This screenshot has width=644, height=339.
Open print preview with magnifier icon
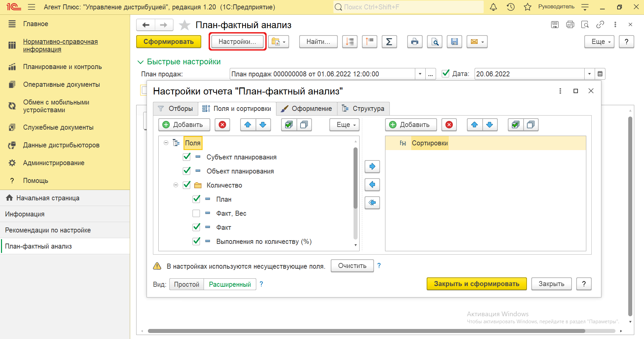coord(435,42)
